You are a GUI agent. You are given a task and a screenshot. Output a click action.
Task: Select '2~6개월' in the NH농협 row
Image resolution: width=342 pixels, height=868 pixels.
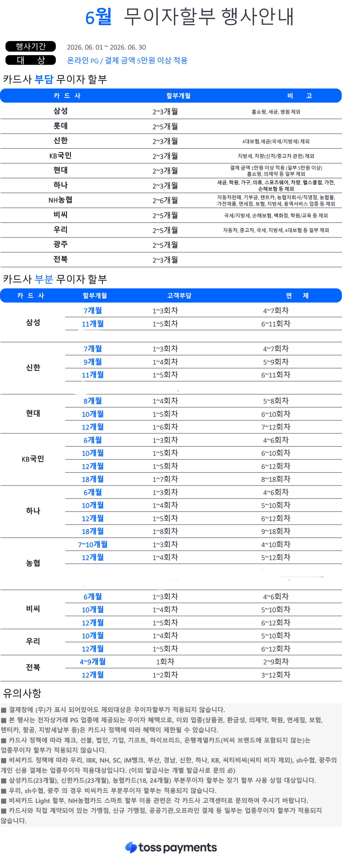coord(165,200)
